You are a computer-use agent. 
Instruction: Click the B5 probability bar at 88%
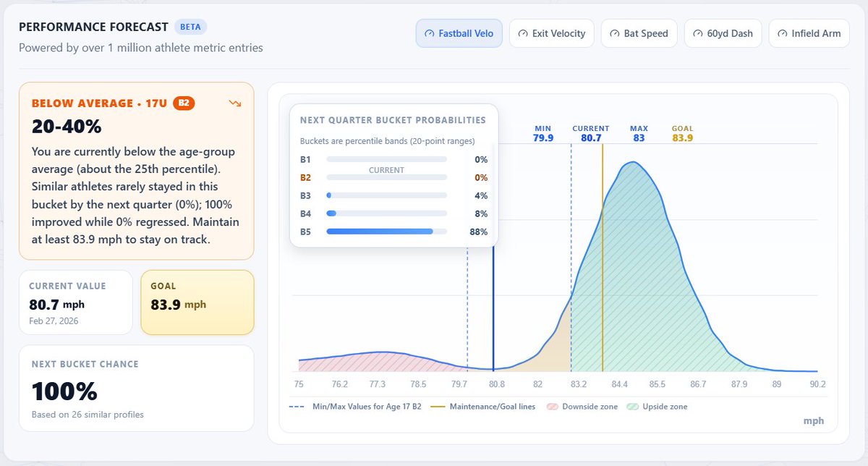tap(387, 232)
